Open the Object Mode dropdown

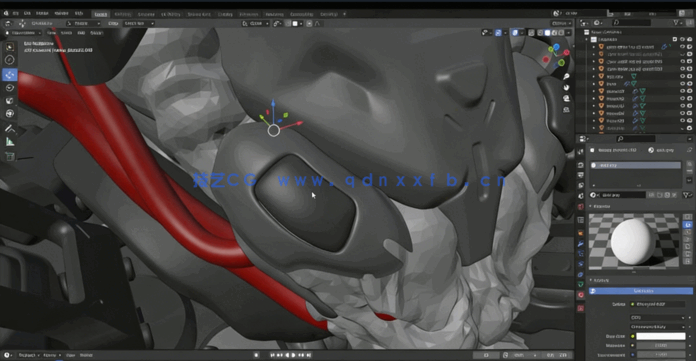pos(24,33)
